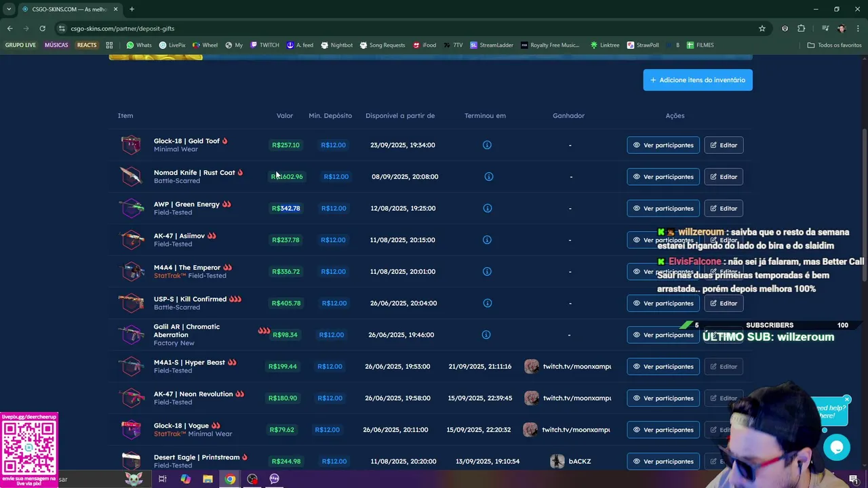Viewport: 868px width, 488px height.
Task: Open Chrome from the Windows taskbar
Action: tap(230, 479)
